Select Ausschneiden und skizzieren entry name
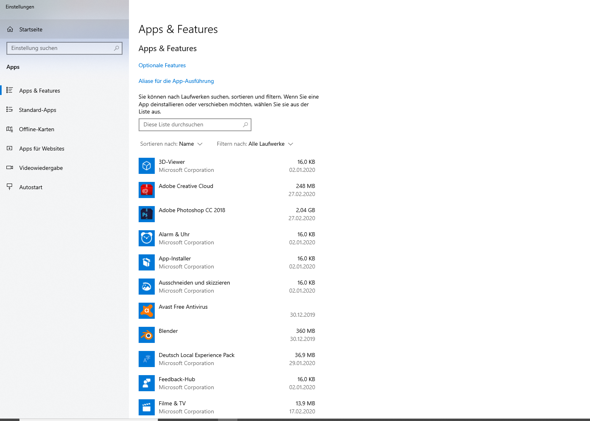Screen dimensions: 590x421 194,283
